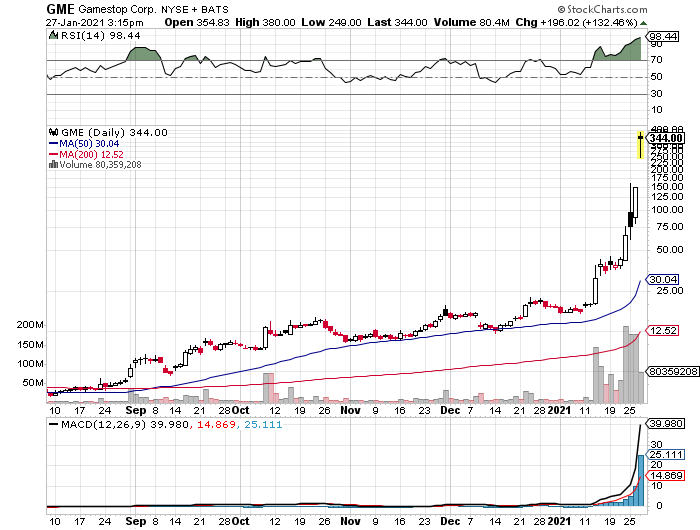Open the StockCharts.com attribution link

[602, 9]
